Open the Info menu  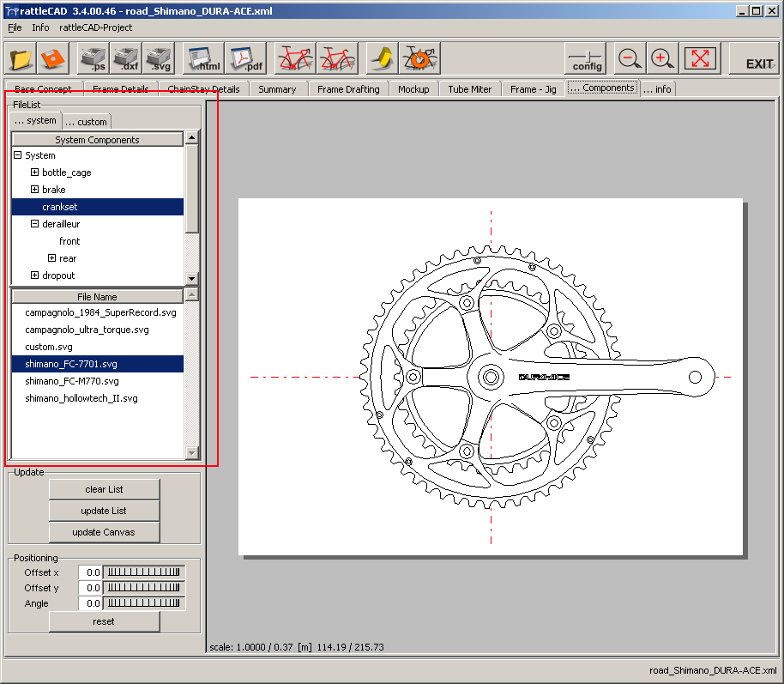(40, 27)
